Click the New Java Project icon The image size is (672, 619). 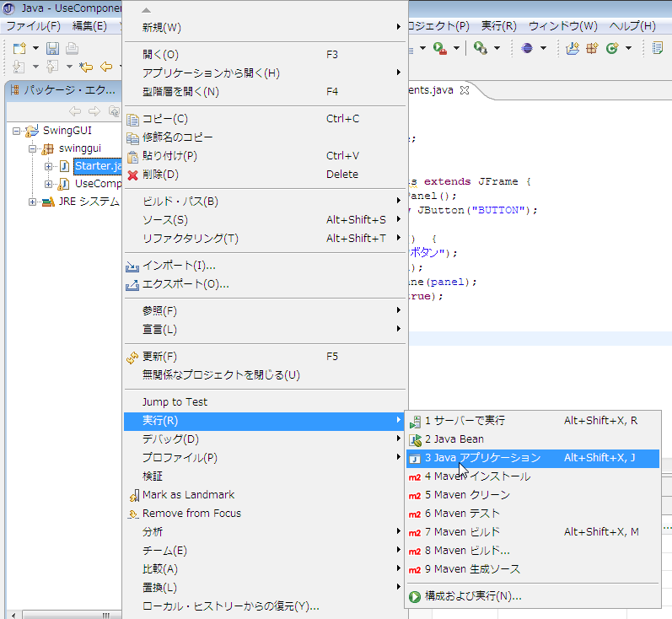573,48
